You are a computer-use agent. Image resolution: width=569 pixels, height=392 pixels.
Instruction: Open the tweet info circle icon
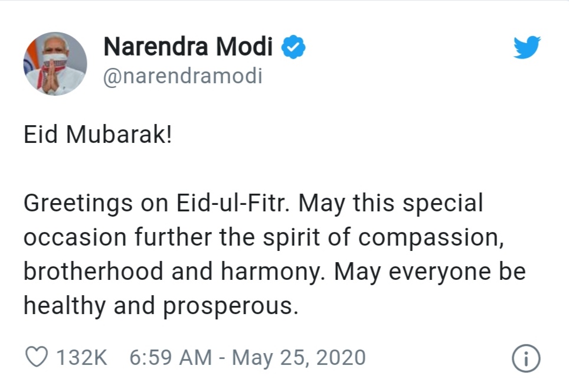pyautogui.click(x=526, y=358)
